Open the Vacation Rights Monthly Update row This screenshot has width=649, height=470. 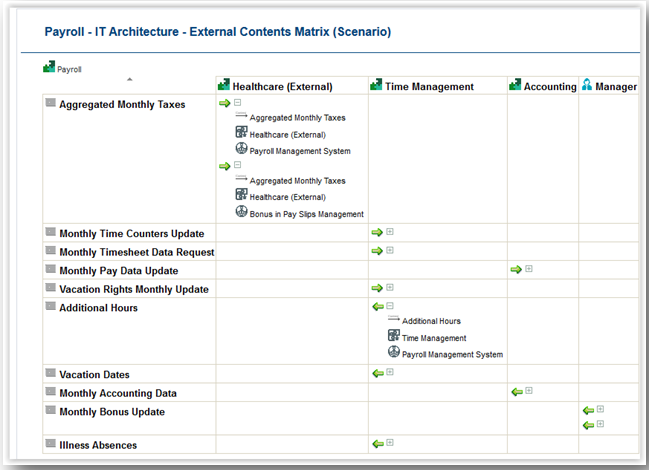134,289
